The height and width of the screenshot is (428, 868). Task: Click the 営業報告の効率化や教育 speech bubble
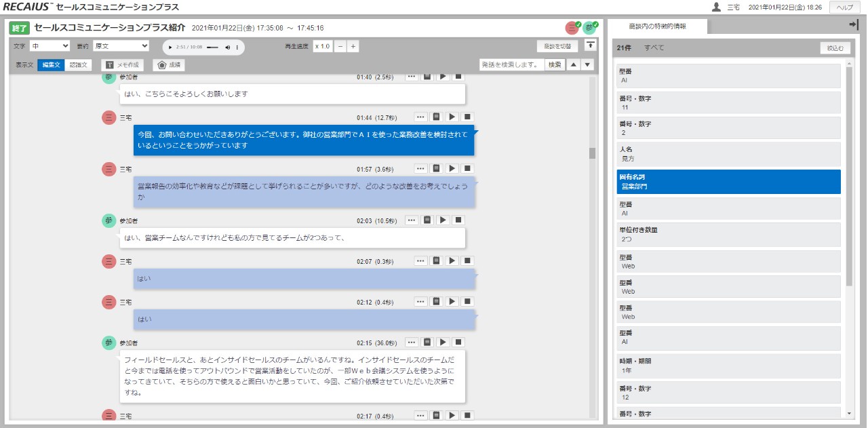(304, 191)
